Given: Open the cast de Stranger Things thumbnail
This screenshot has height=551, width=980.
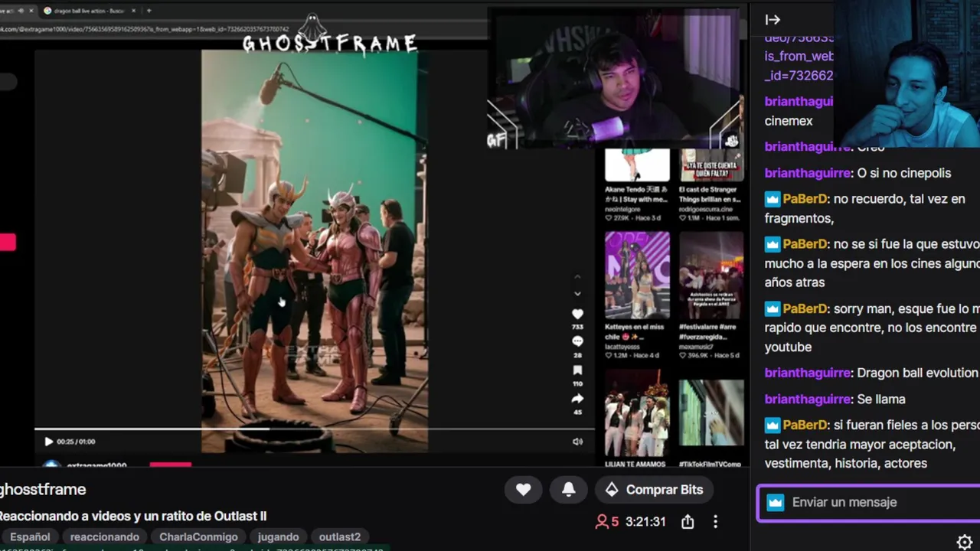Looking at the screenshot, I should point(711,165).
